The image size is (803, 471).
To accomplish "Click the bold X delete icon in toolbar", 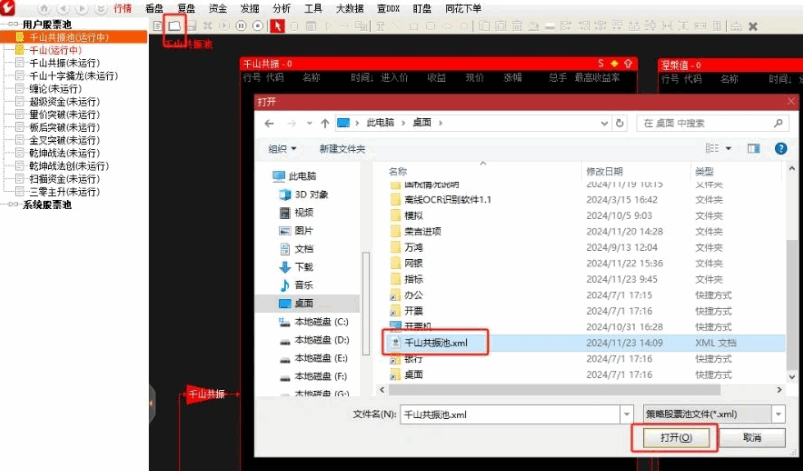I will pos(753,26).
